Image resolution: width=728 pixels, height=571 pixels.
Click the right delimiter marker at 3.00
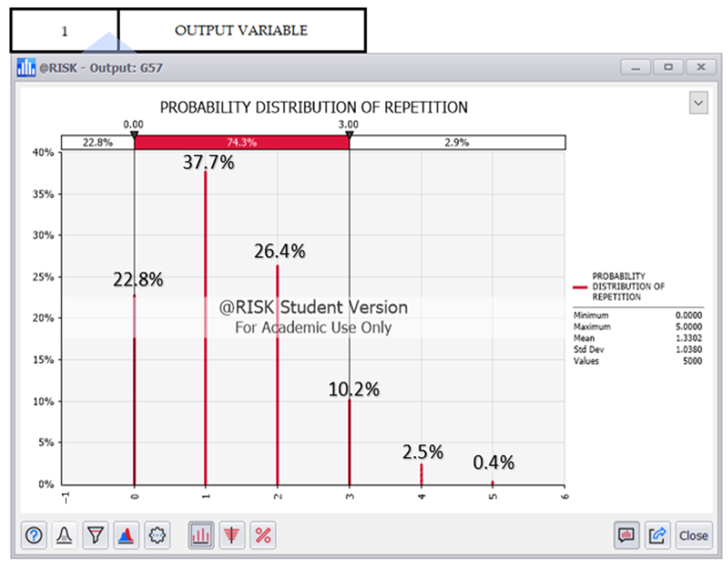pyautogui.click(x=349, y=135)
